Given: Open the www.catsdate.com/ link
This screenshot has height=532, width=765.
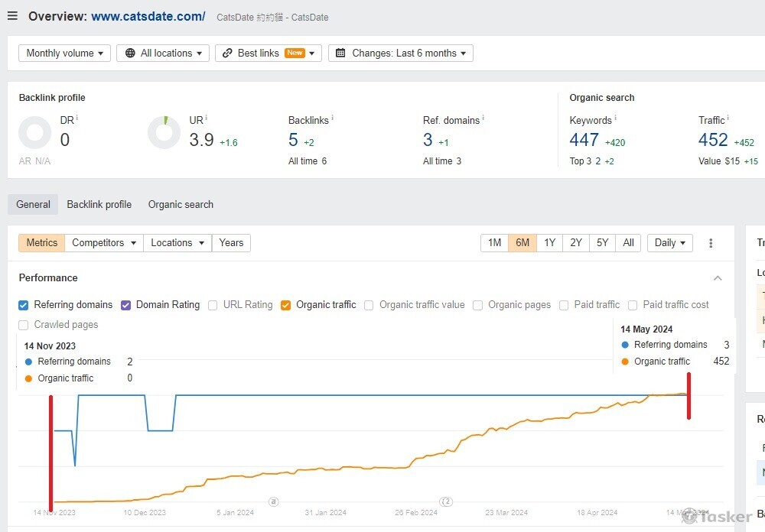Looking at the screenshot, I should pyautogui.click(x=148, y=16).
